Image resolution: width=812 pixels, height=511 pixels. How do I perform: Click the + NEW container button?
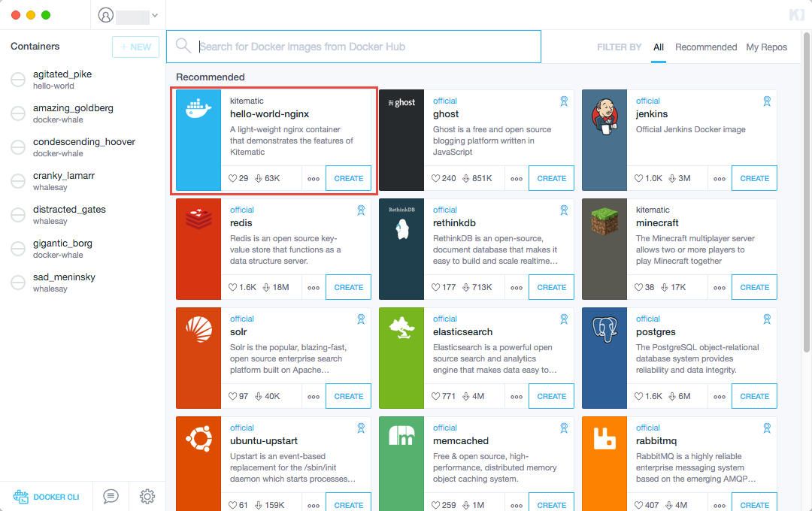coord(135,47)
